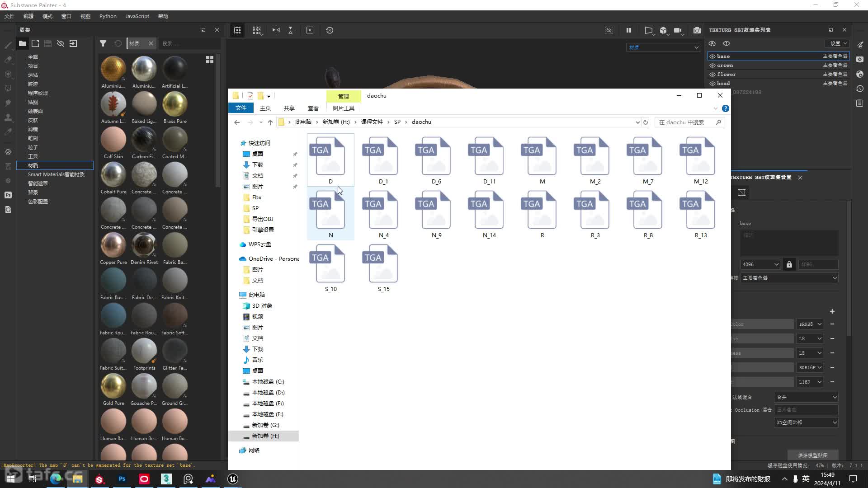Viewport: 868px width, 488px height.
Task: Switch to the 查看 ribbon tab in Explorer
Action: point(313,108)
